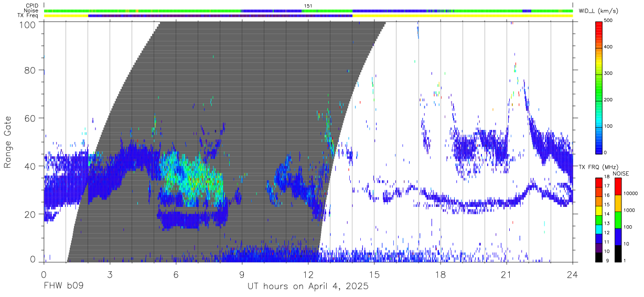Click the WID⊥ (km/s) colorbar title

599,10
